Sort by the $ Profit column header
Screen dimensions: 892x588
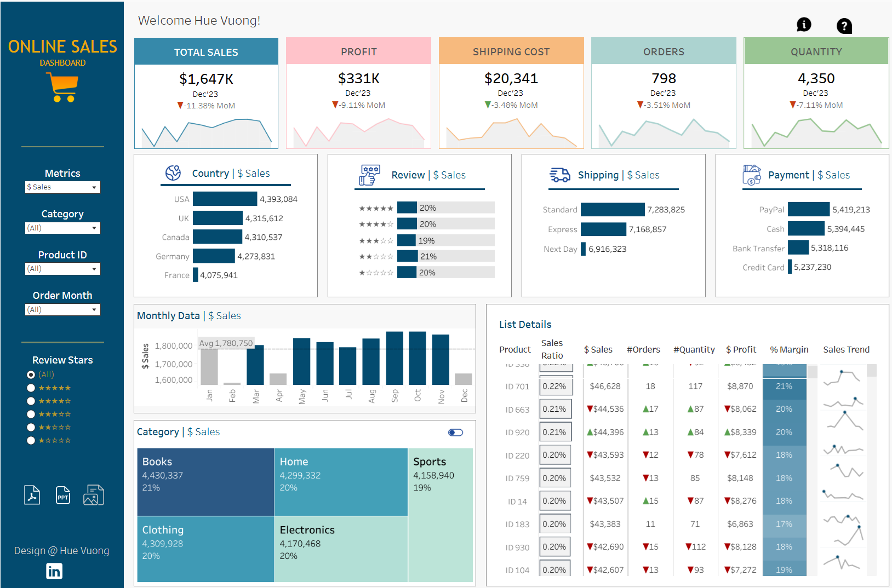(741, 349)
